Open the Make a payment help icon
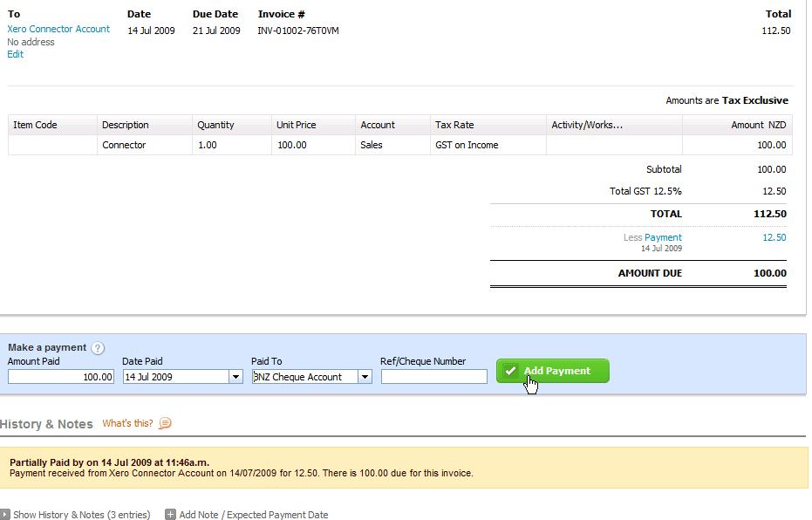 [x=98, y=348]
